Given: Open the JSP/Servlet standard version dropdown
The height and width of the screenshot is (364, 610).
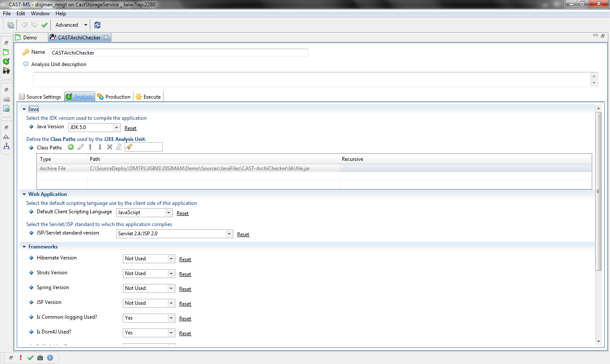Looking at the screenshot, I should coord(229,234).
